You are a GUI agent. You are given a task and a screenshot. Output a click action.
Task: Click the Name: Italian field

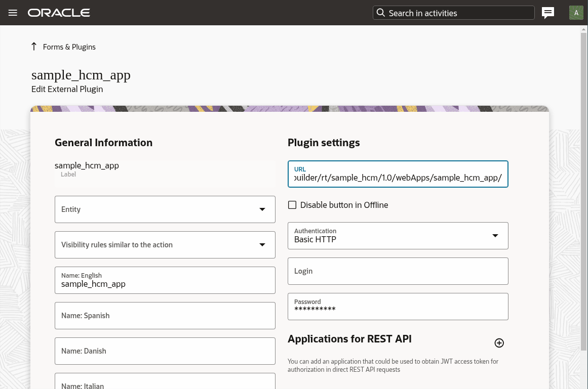165,381
